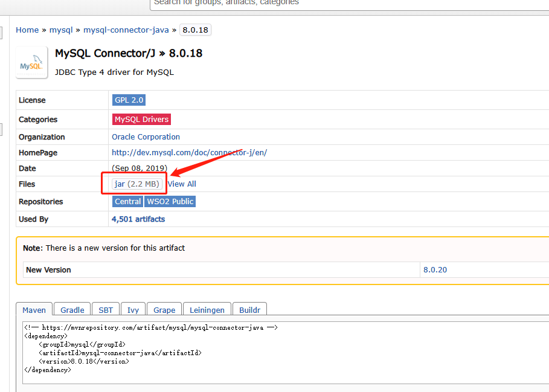Viewport: 549px width, 392px height.
Task: Switch to the SBT tab
Action: point(105,310)
